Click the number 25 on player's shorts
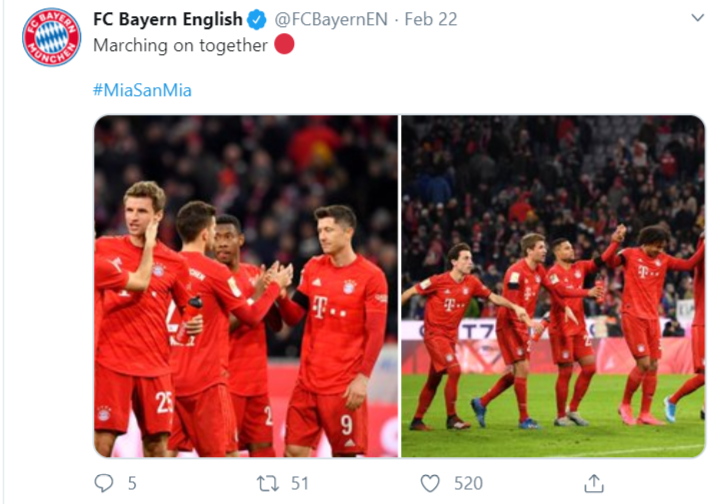The width and height of the screenshot is (724, 504). [x=164, y=403]
